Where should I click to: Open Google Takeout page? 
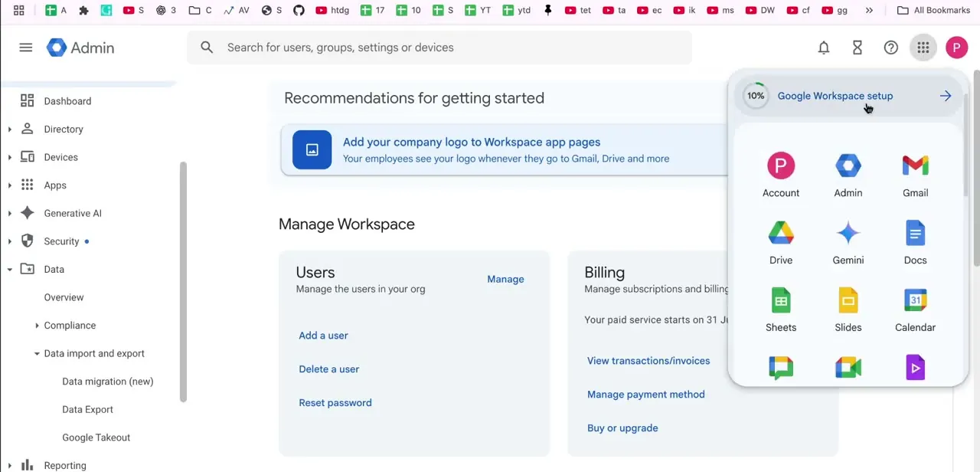(96, 438)
